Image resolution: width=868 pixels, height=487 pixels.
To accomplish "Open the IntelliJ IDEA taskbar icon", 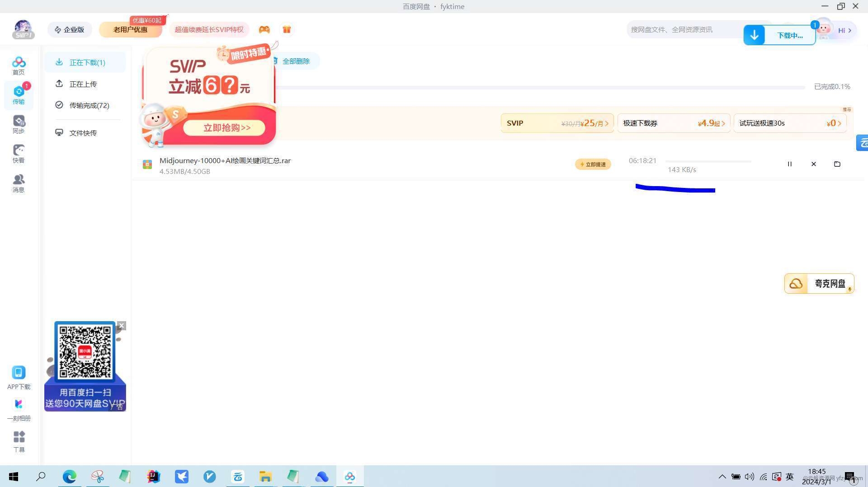I will [153, 476].
